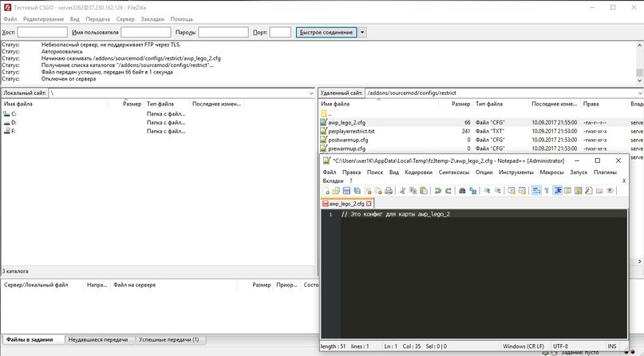Switch to Неудавшиеся передачи tab

coord(98,339)
